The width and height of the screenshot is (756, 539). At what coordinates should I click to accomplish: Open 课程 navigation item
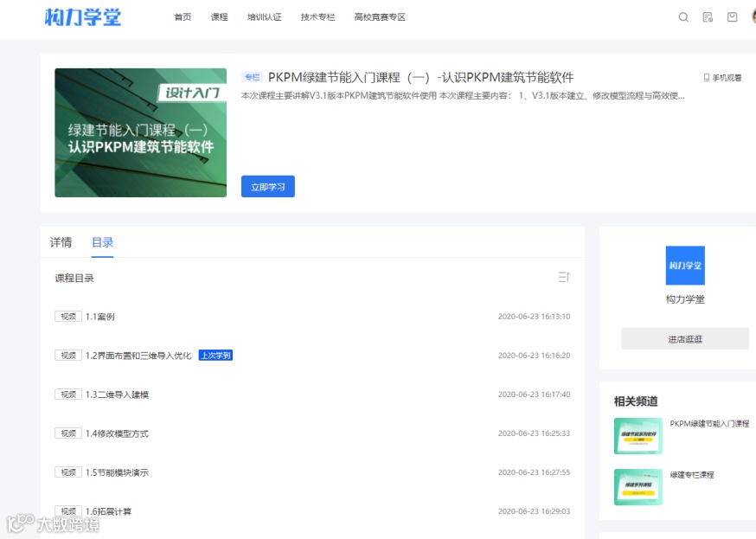pyautogui.click(x=219, y=17)
